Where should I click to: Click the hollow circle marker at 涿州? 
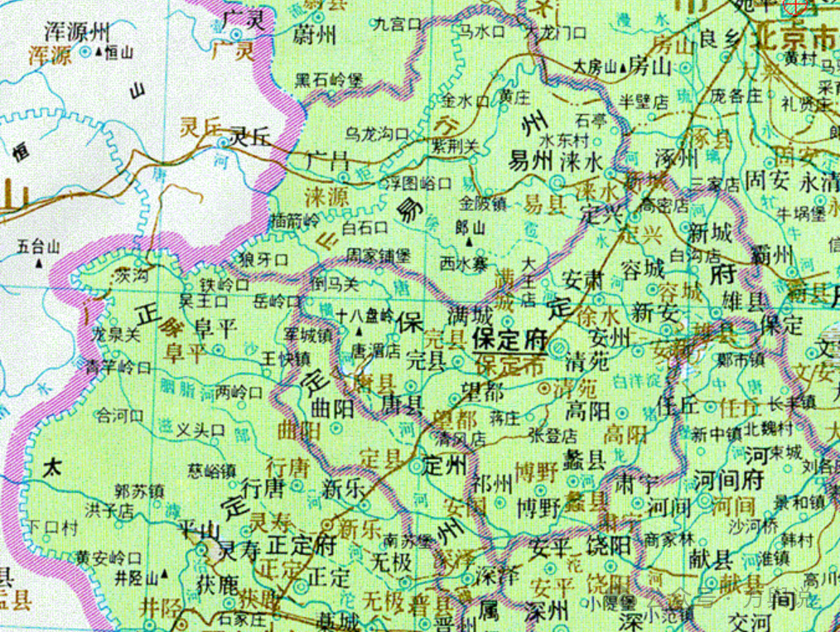pos(681,144)
